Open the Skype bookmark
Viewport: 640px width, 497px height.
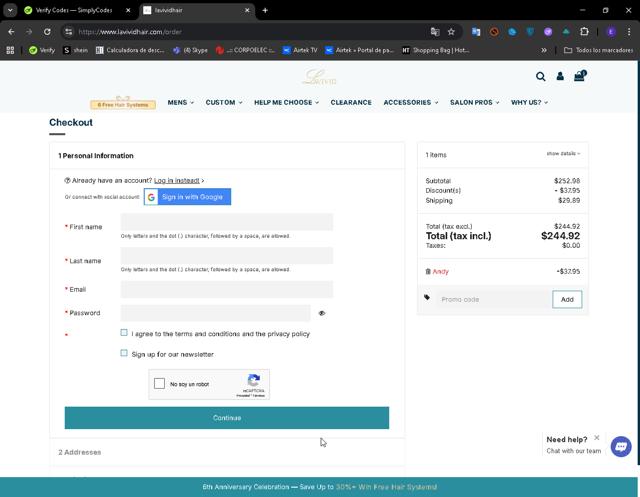(x=190, y=50)
